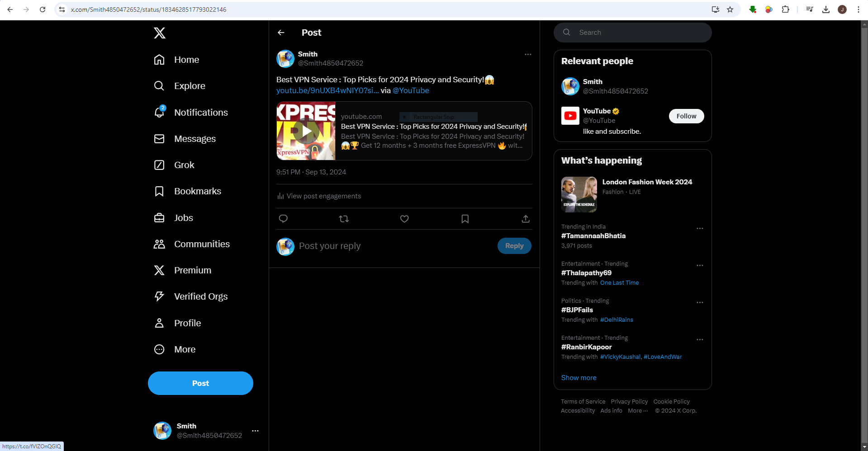
Task: Click the Premium X icon
Action: click(x=159, y=270)
